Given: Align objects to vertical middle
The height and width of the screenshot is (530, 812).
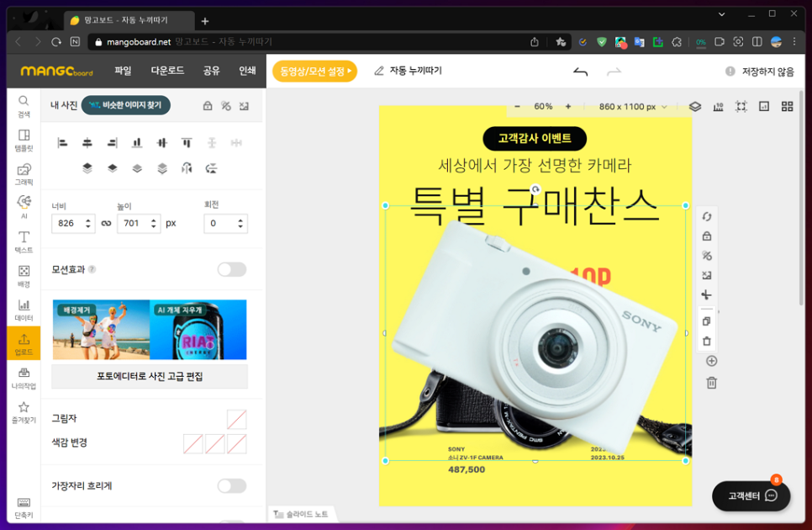Looking at the screenshot, I should tap(161, 142).
